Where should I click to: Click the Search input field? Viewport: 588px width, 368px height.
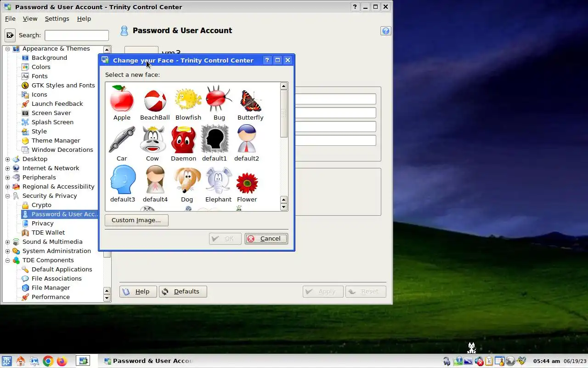pos(77,35)
